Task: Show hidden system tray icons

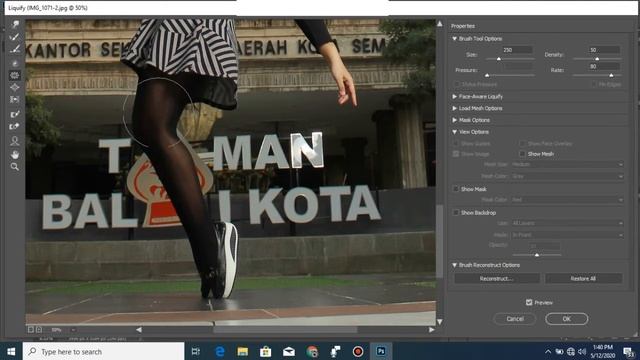Action: coord(548,351)
